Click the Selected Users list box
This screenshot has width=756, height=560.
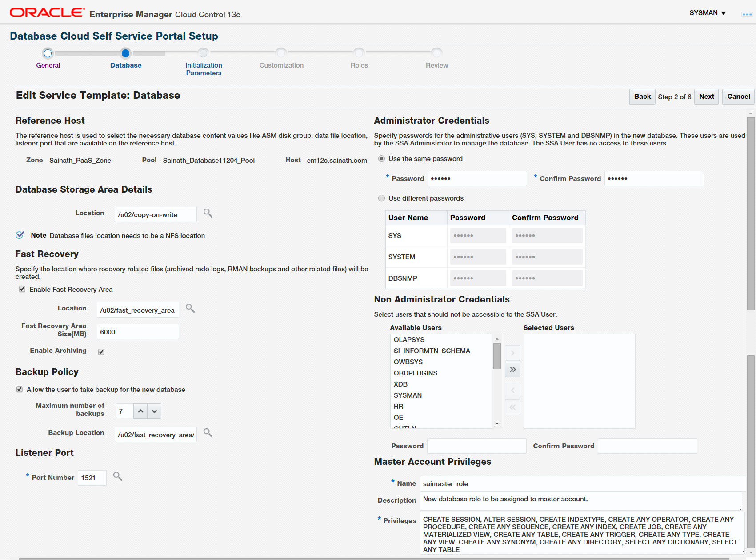579,381
